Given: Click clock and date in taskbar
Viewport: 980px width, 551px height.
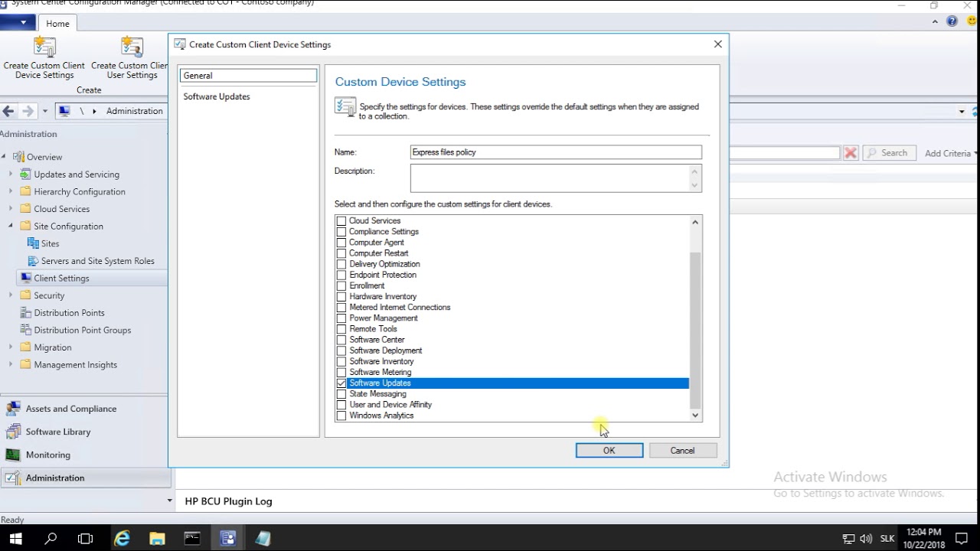Looking at the screenshot, I should tap(923, 538).
